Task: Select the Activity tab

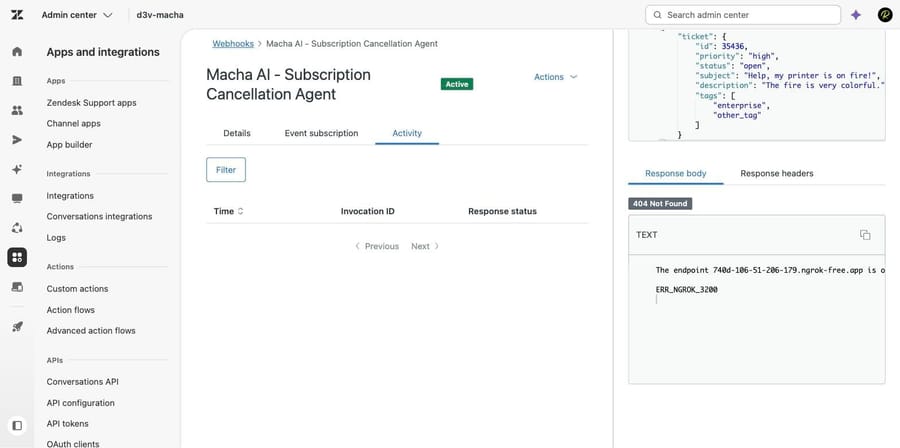Action: [x=407, y=133]
